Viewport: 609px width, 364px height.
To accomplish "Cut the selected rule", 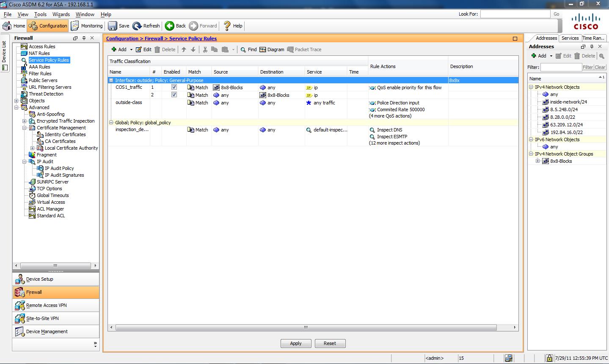I will click(x=205, y=49).
